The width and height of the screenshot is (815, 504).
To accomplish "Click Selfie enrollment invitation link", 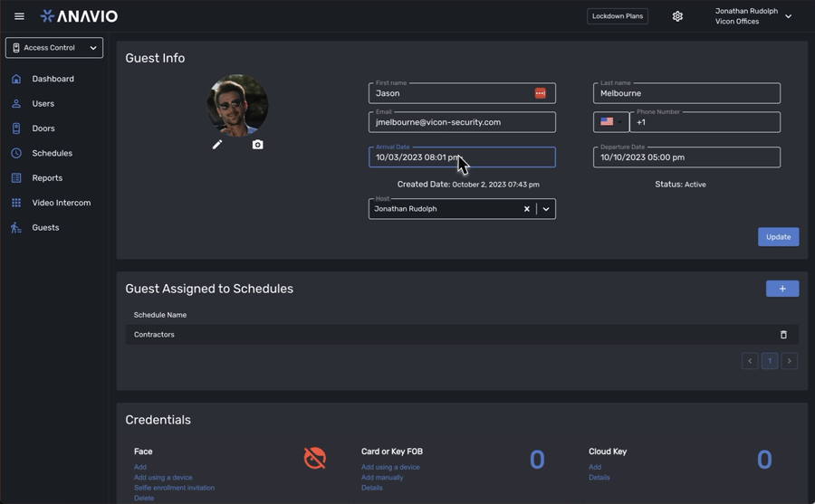I will (x=174, y=488).
